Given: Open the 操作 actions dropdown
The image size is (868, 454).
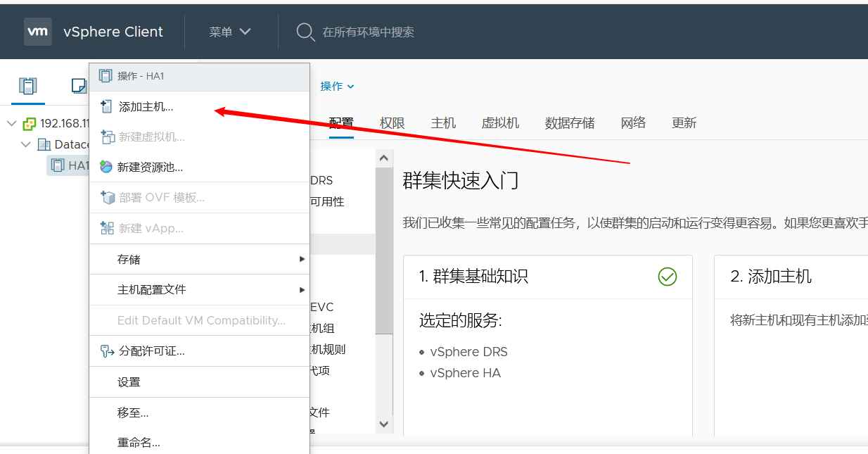Looking at the screenshot, I should 337,86.
